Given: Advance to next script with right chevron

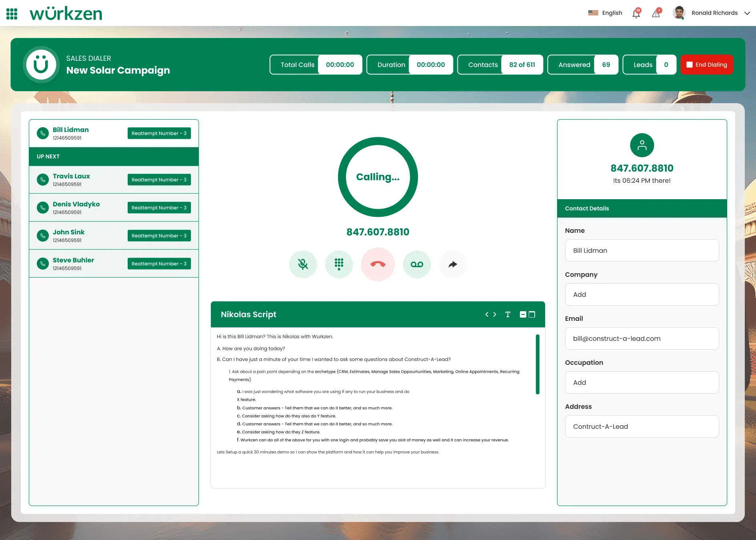Looking at the screenshot, I should tap(495, 314).
